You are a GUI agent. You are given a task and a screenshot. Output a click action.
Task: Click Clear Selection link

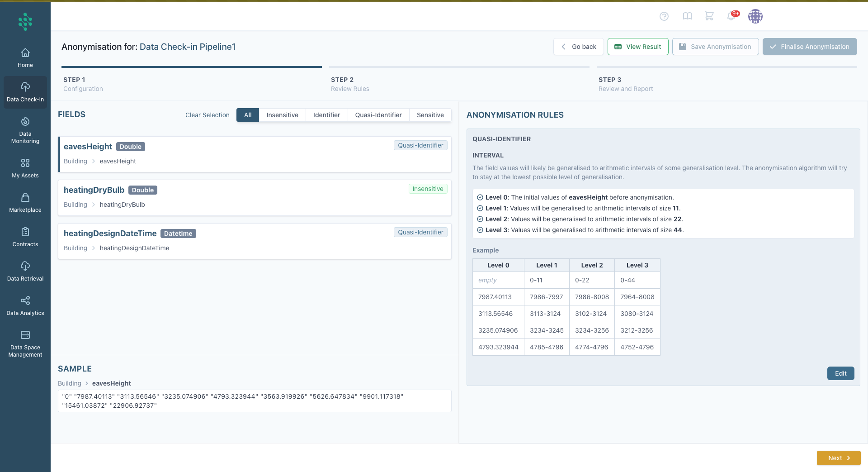[207, 115]
